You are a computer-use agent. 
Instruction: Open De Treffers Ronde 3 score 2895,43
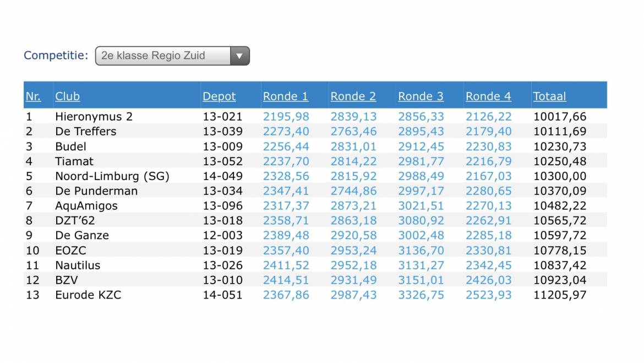point(421,132)
